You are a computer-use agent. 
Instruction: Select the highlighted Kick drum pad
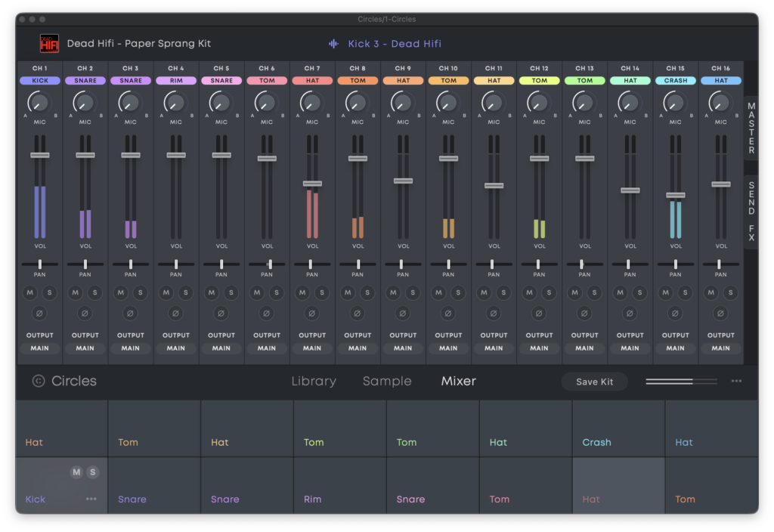click(62, 485)
